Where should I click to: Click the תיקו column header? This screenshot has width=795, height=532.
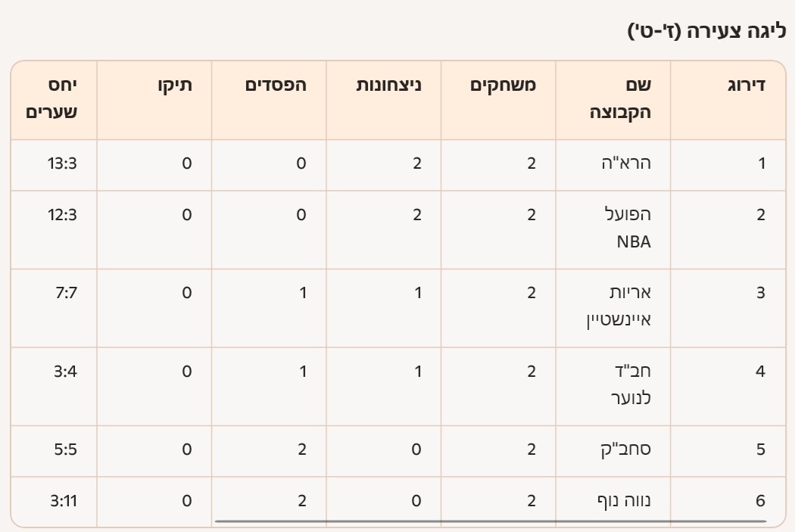(x=174, y=85)
